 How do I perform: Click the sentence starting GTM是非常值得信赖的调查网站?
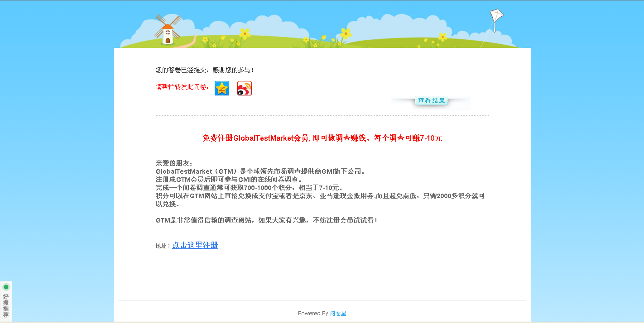[x=267, y=220]
